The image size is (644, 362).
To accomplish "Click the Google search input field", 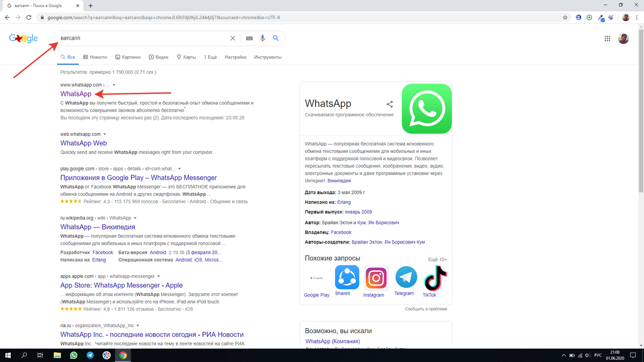I will point(142,39).
